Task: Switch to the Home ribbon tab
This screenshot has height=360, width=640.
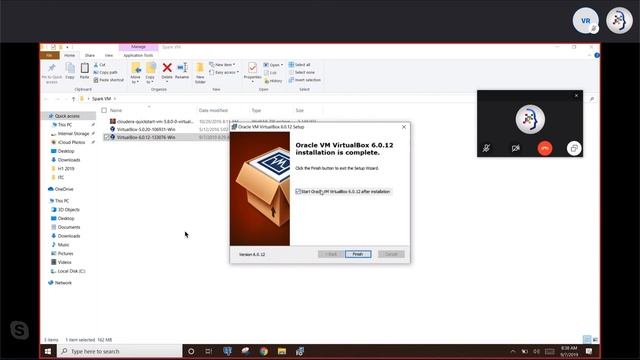Action: tap(69, 55)
